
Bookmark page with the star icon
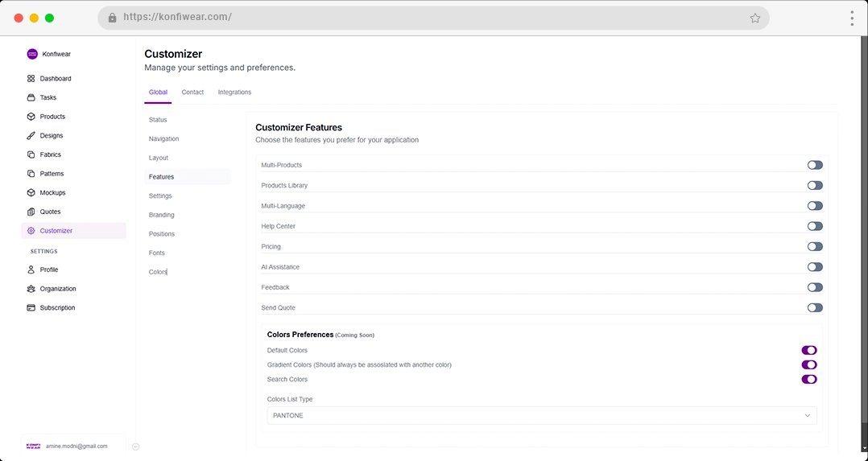pos(754,18)
